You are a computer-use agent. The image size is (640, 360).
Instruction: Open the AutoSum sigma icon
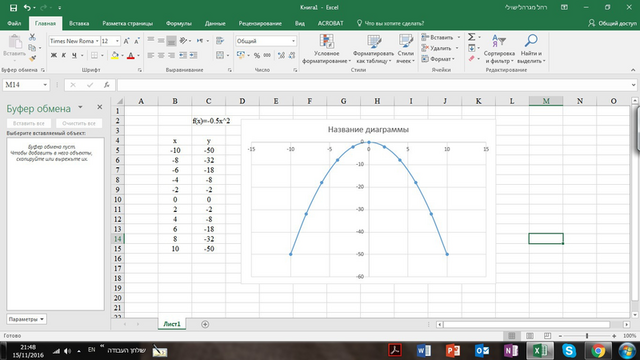pyautogui.click(x=471, y=37)
